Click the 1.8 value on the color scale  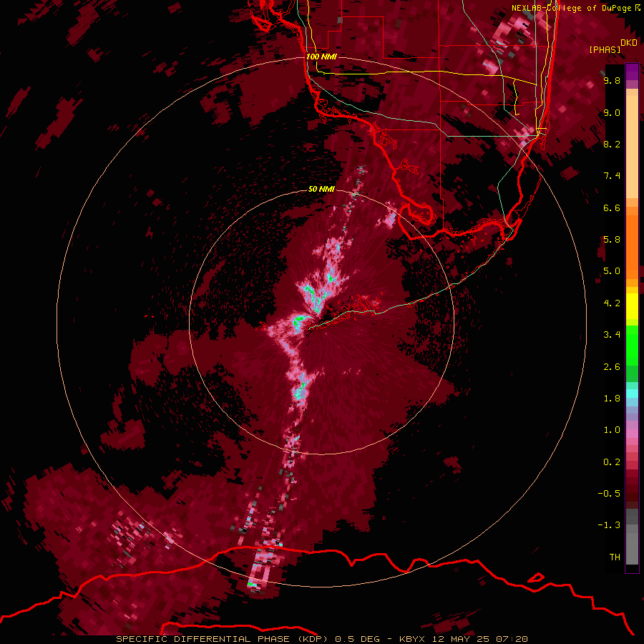click(612, 399)
